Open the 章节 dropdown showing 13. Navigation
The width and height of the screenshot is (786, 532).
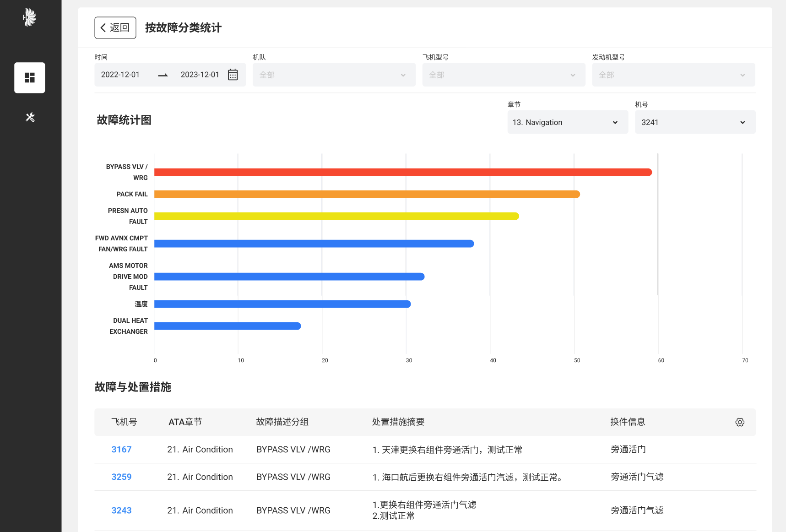click(567, 122)
